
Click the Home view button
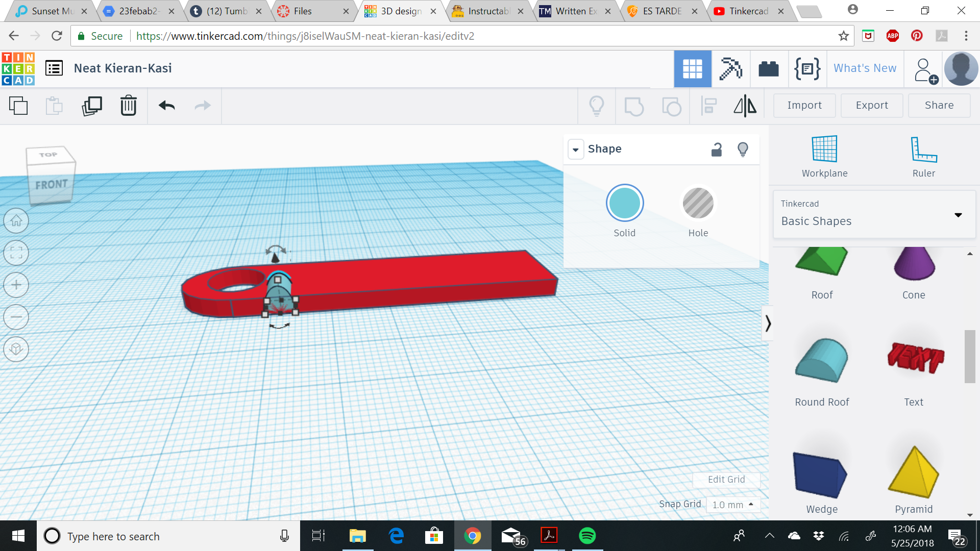(16, 221)
